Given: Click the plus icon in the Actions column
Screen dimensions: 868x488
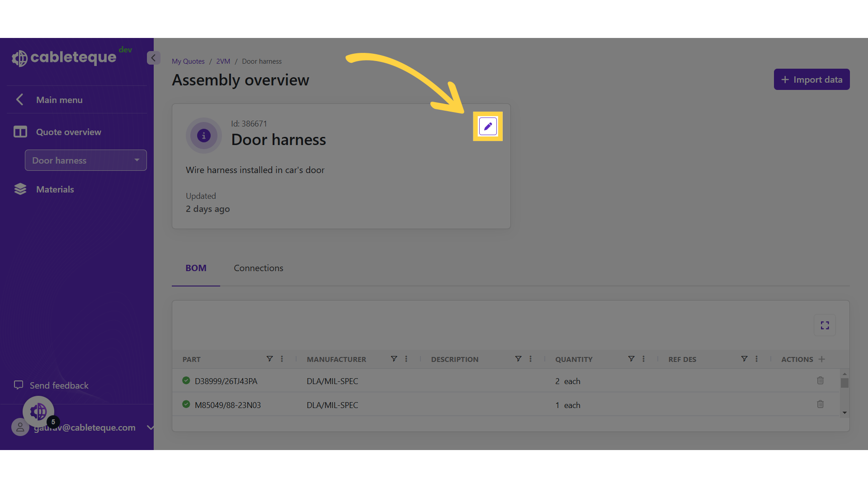Looking at the screenshot, I should click(x=822, y=359).
